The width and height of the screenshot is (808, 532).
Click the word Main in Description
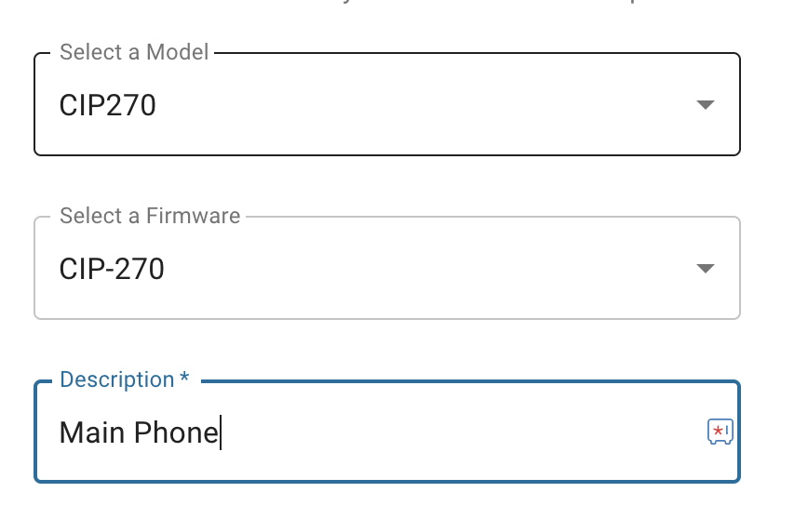point(92,432)
